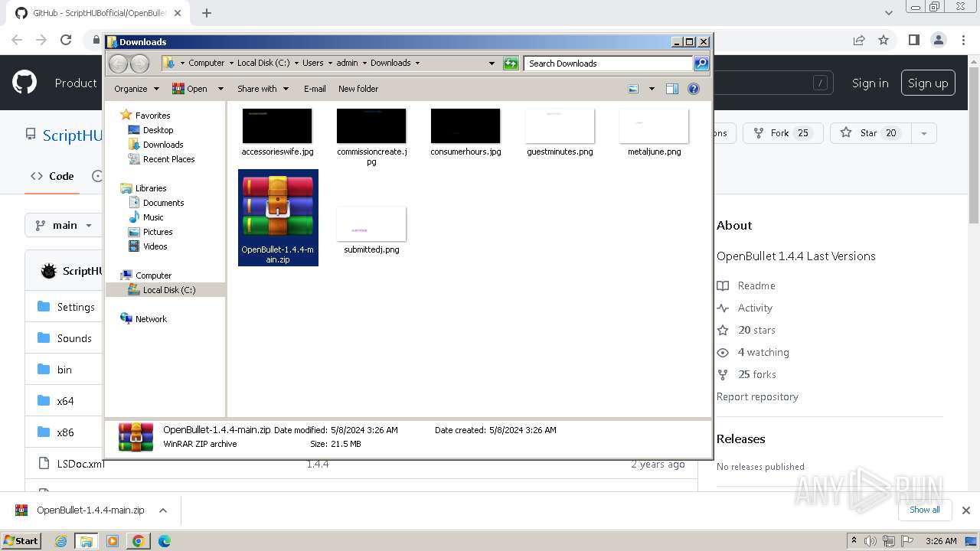Click Show all downloads button
Screen dimensions: 980x551
point(925,510)
